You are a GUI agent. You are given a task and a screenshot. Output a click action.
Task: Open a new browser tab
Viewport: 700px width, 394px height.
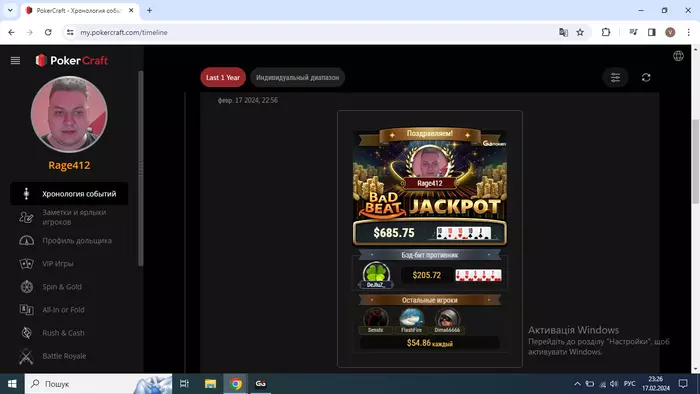pos(150,10)
